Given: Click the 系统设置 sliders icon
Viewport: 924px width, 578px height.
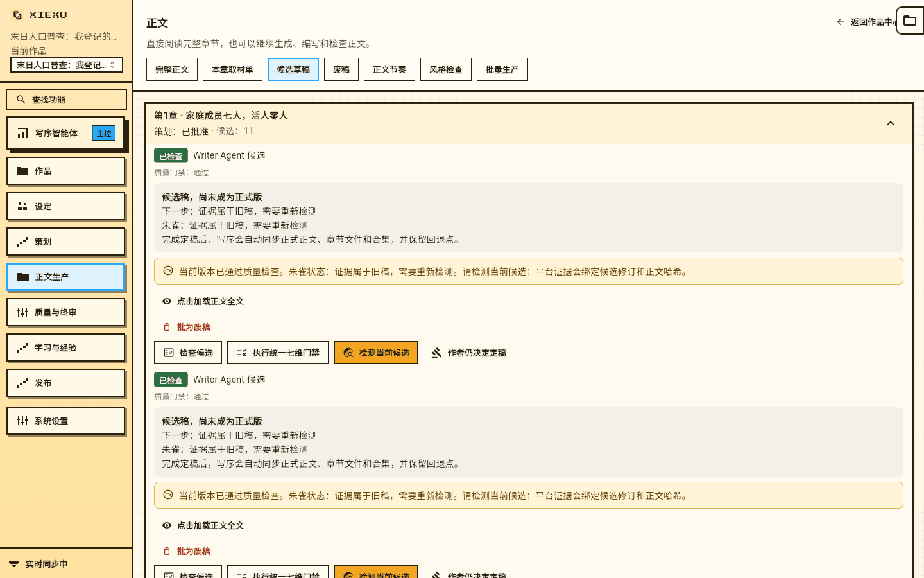Looking at the screenshot, I should coord(22,421).
